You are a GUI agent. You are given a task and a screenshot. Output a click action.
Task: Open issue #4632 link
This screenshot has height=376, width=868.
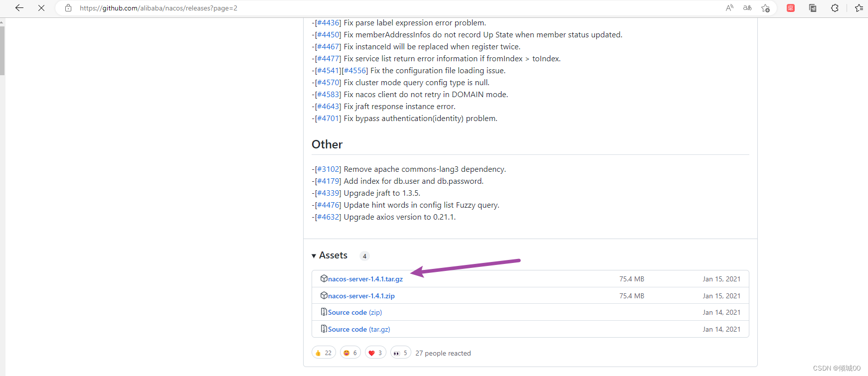[328, 217]
